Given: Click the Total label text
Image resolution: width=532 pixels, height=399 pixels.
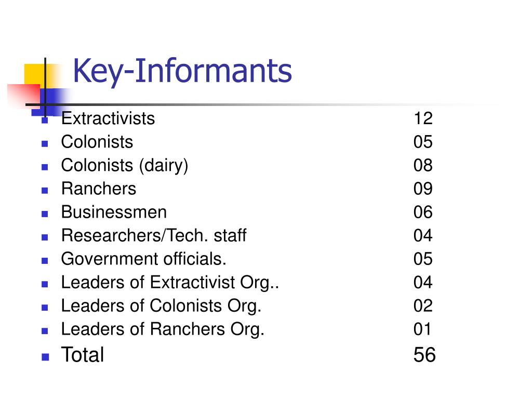Looking at the screenshot, I should coord(83,355).
